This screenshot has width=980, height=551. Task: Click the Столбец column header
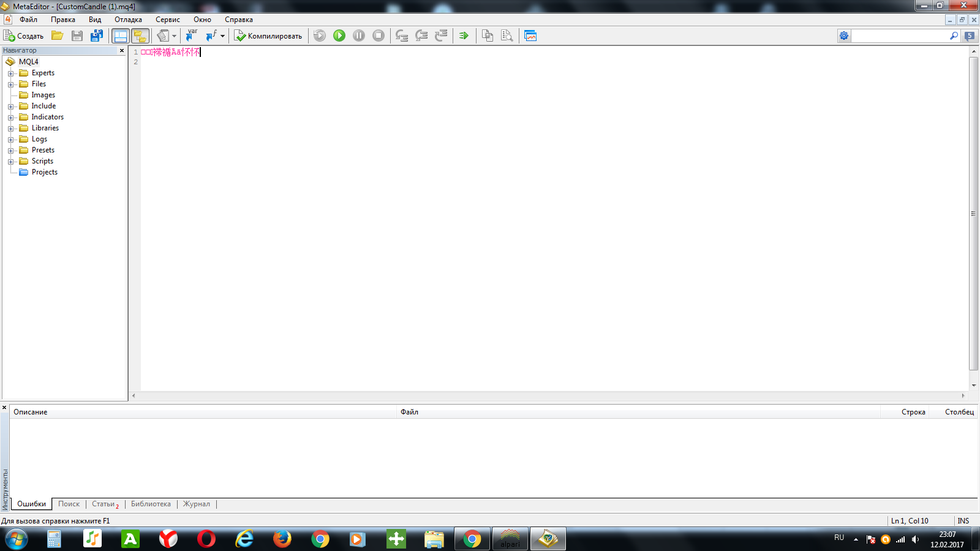[953, 412]
